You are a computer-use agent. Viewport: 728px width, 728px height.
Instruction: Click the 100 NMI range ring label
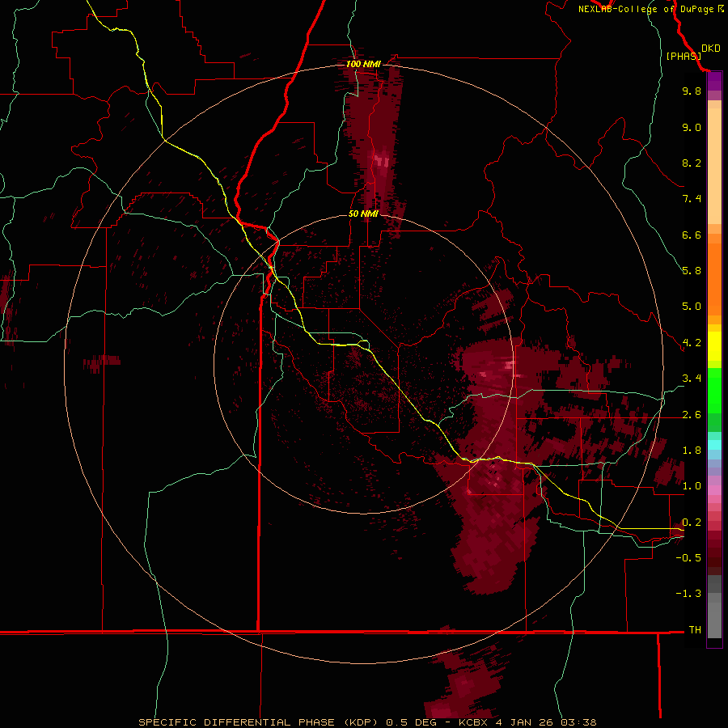363,64
